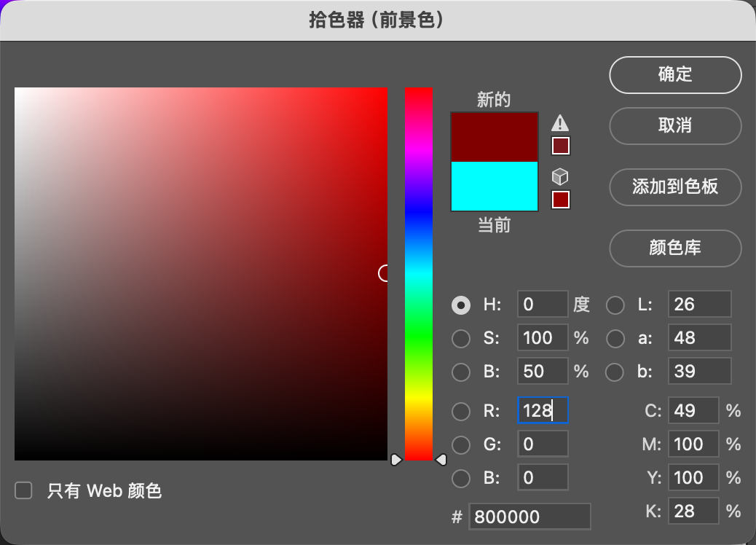Click the new dark red color preview

click(x=495, y=136)
